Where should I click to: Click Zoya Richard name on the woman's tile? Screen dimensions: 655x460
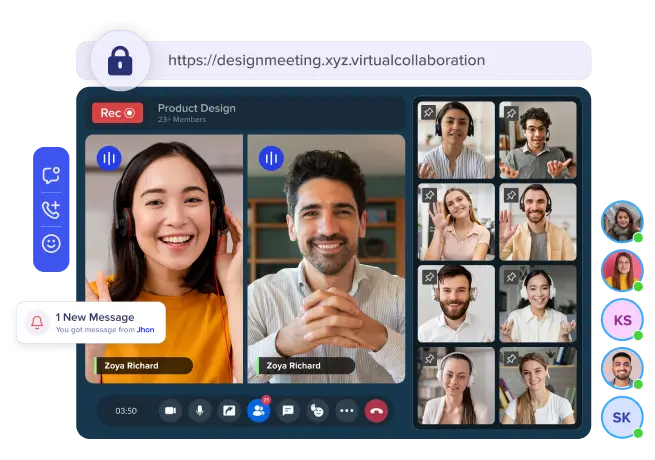131,366
